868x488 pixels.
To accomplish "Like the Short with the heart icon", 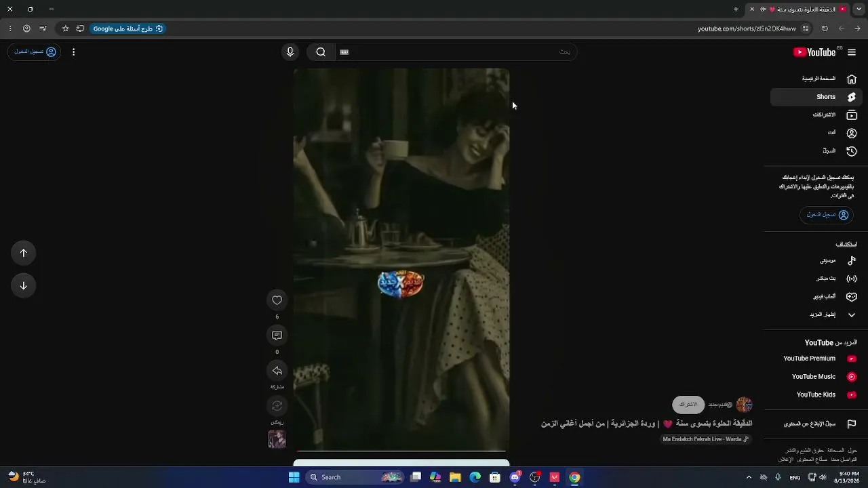I will pos(277,300).
